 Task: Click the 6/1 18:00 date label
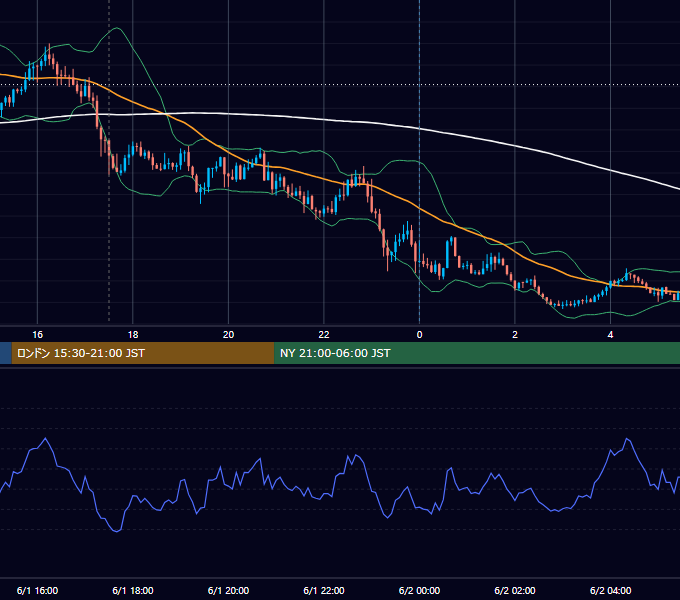[x=133, y=590]
